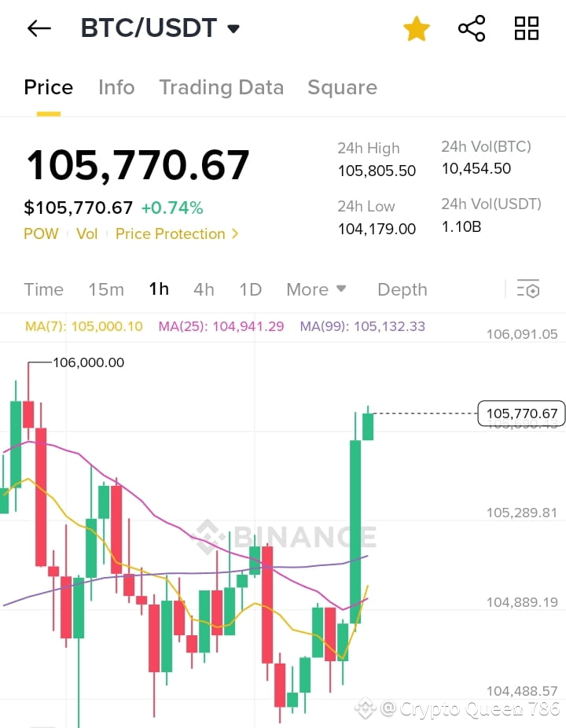This screenshot has width=566, height=728.
Task: Select the Vol label
Action: (x=87, y=233)
